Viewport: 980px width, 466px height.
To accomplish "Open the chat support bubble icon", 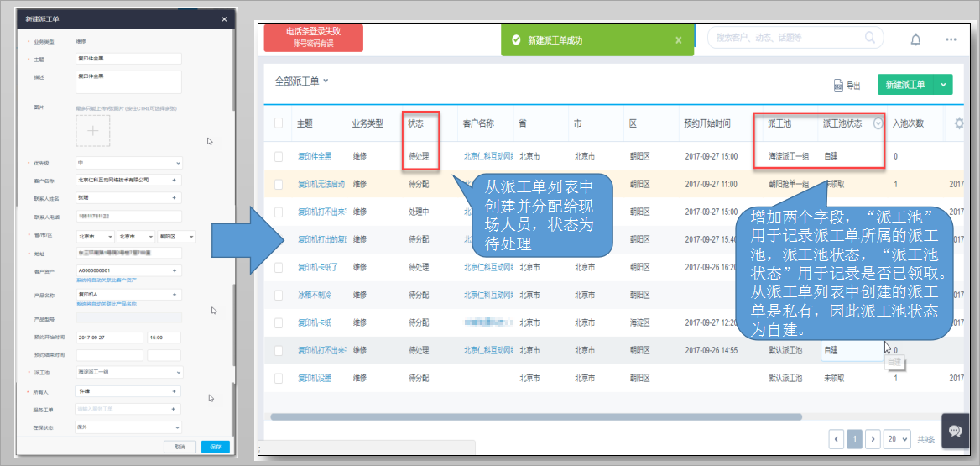I will pos(955,431).
